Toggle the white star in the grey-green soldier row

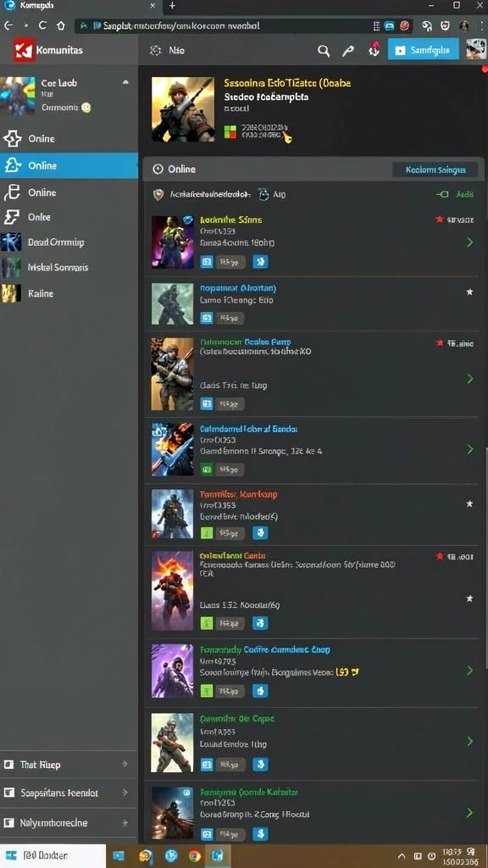pos(469,292)
